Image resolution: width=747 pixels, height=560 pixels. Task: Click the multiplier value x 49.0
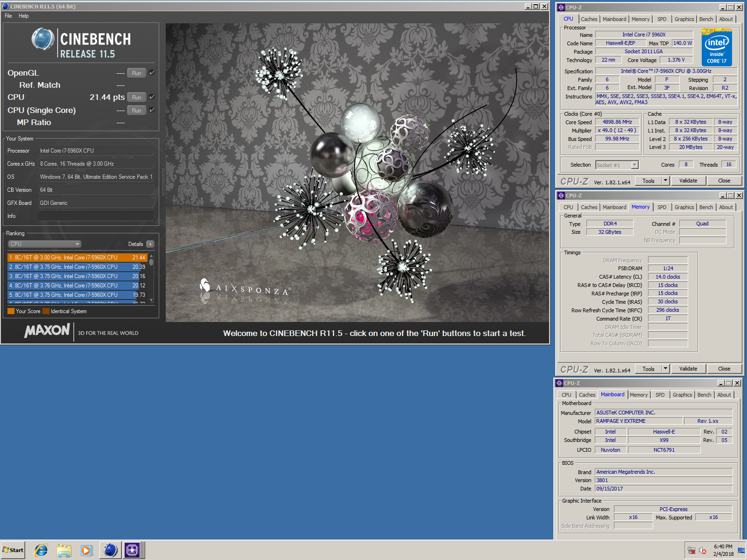[x=617, y=130]
